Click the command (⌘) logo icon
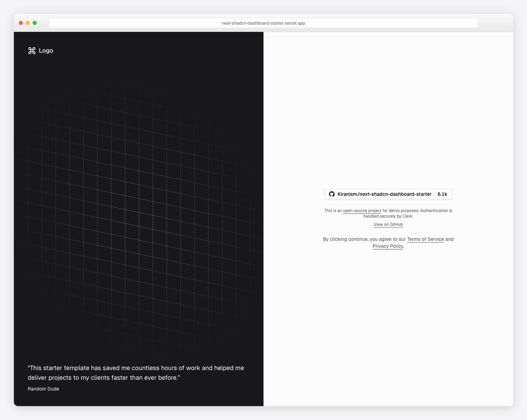 [31, 50]
